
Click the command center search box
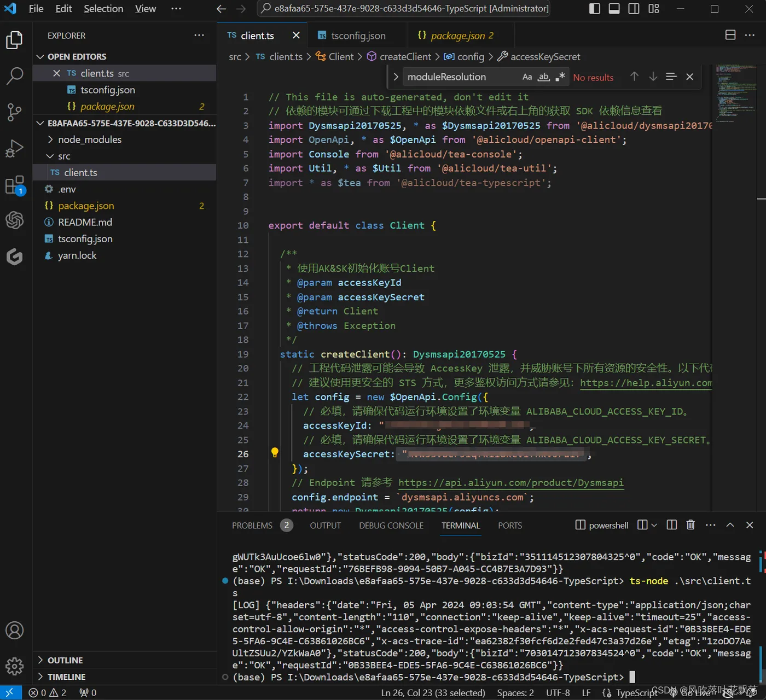(403, 9)
